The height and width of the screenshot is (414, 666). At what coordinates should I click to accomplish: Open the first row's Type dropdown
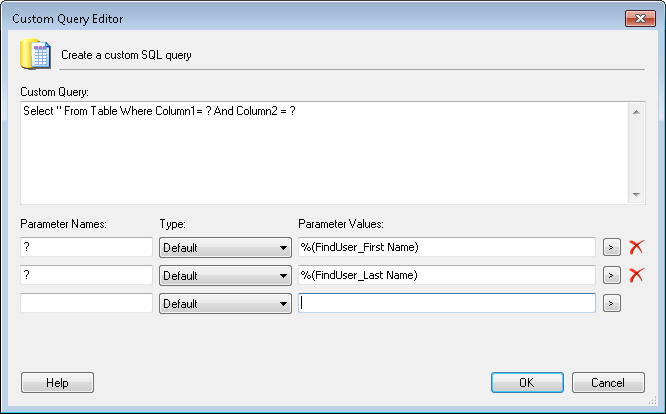(x=225, y=247)
